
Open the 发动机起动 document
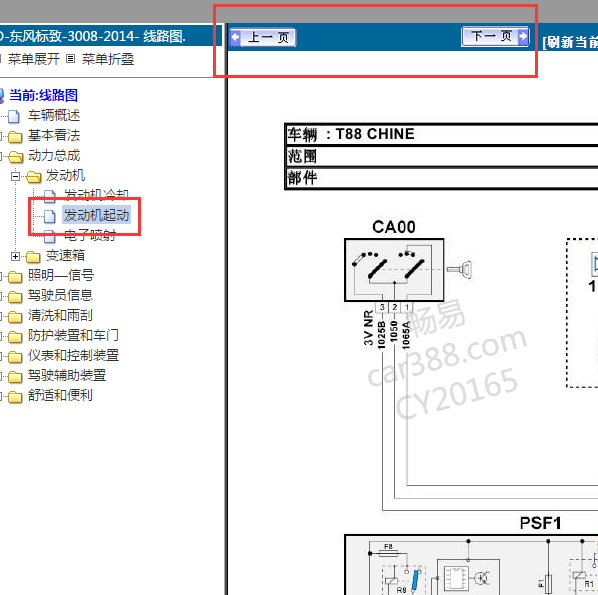click(96, 215)
